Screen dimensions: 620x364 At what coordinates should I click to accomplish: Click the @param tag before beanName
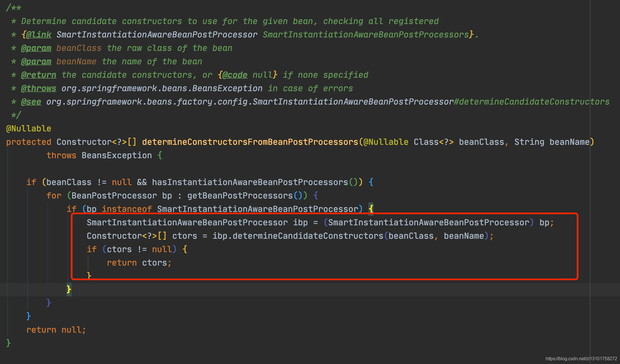(36, 62)
